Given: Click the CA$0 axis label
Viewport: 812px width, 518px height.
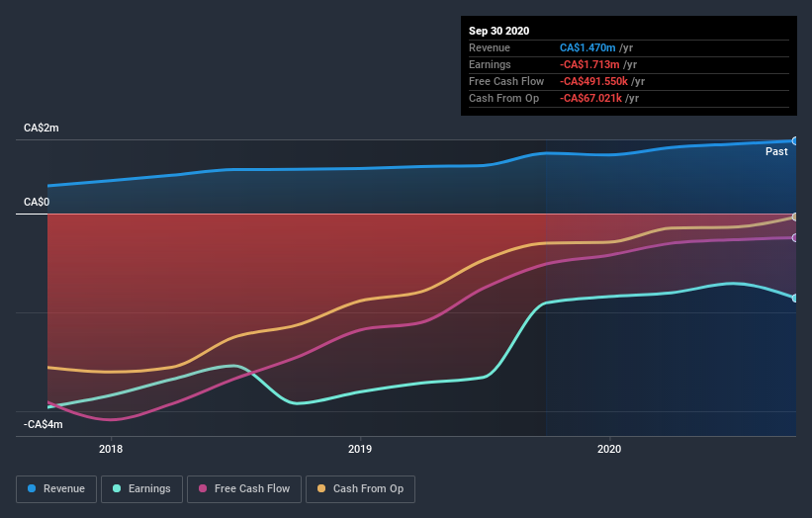Looking at the screenshot, I should 37,202.
